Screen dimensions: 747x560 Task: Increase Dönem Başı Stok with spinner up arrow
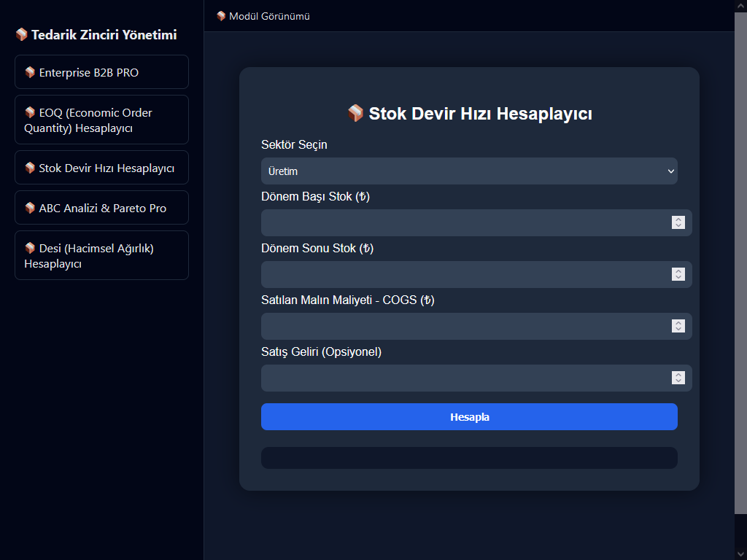point(678,219)
